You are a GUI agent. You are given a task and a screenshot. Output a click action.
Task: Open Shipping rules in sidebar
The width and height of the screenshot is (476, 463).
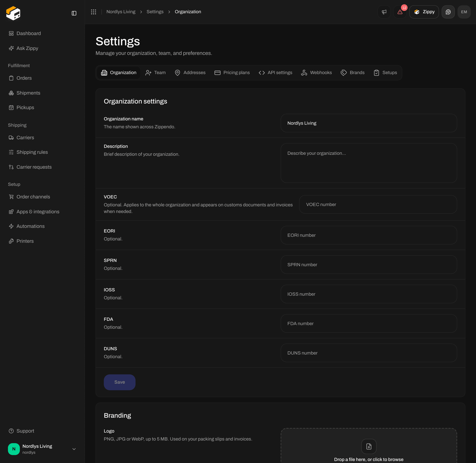42,152
